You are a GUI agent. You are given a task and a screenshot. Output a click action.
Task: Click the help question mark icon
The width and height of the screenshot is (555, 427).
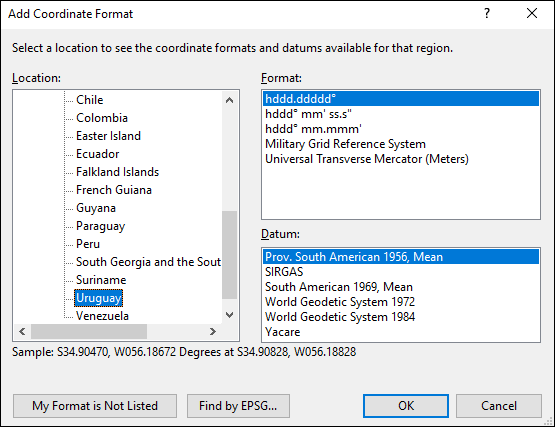coord(487,13)
